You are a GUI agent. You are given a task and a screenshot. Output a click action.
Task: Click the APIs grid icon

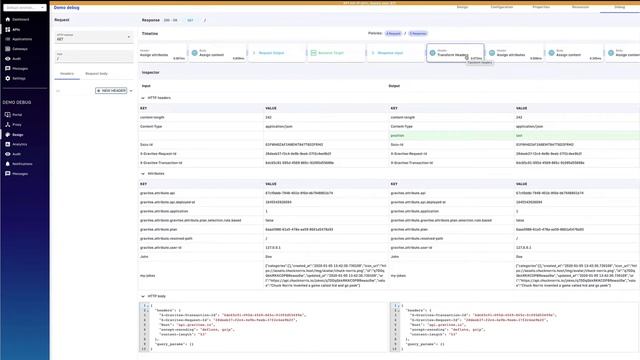(x=7, y=29)
